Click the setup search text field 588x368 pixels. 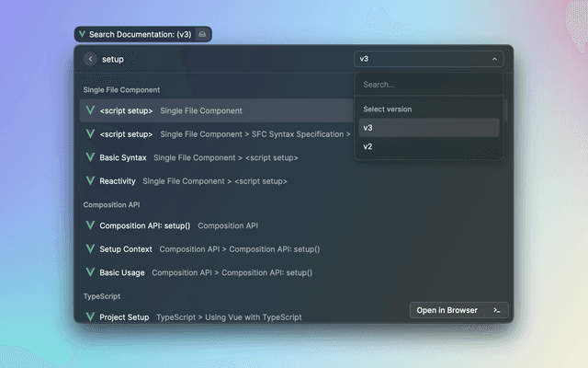click(220, 59)
